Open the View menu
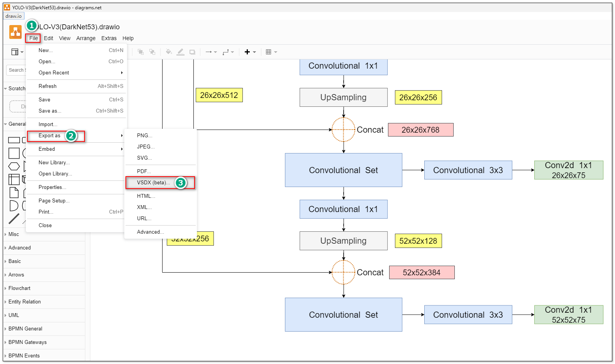 tap(64, 38)
